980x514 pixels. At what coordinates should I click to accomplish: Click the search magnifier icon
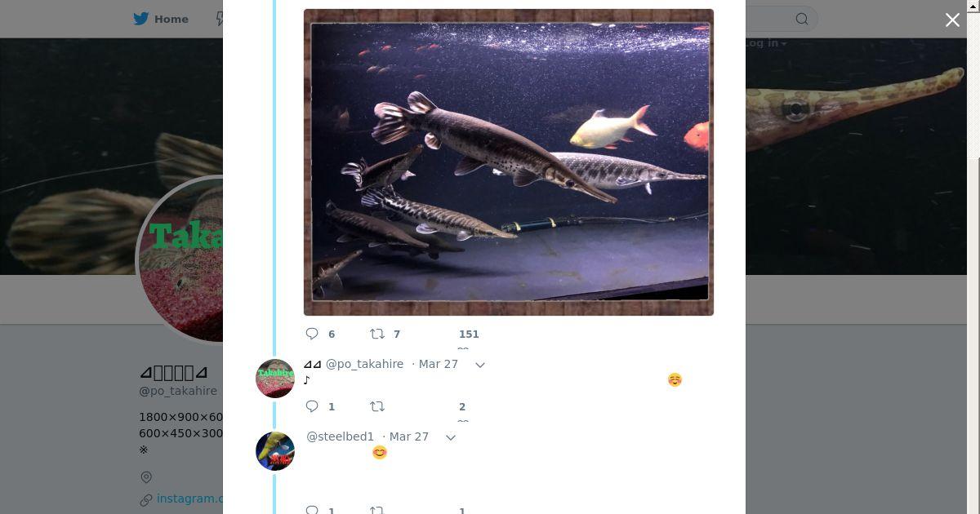802,19
